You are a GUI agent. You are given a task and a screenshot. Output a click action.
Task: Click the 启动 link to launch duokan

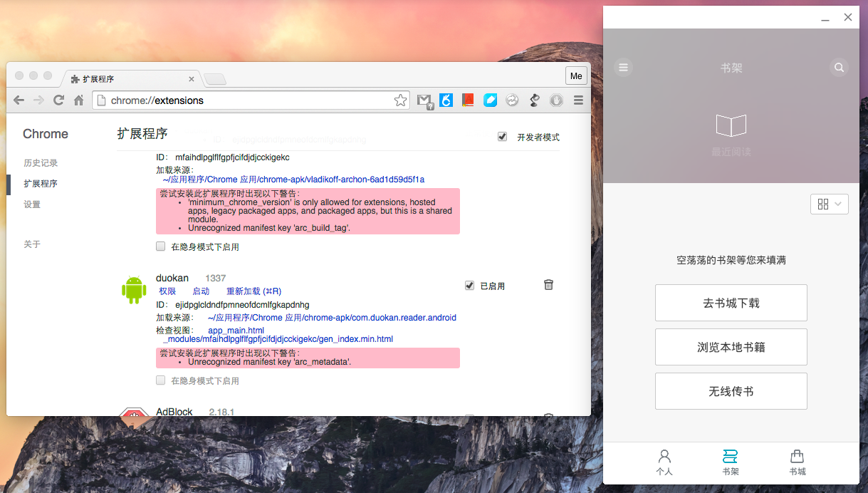click(x=201, y=291)
